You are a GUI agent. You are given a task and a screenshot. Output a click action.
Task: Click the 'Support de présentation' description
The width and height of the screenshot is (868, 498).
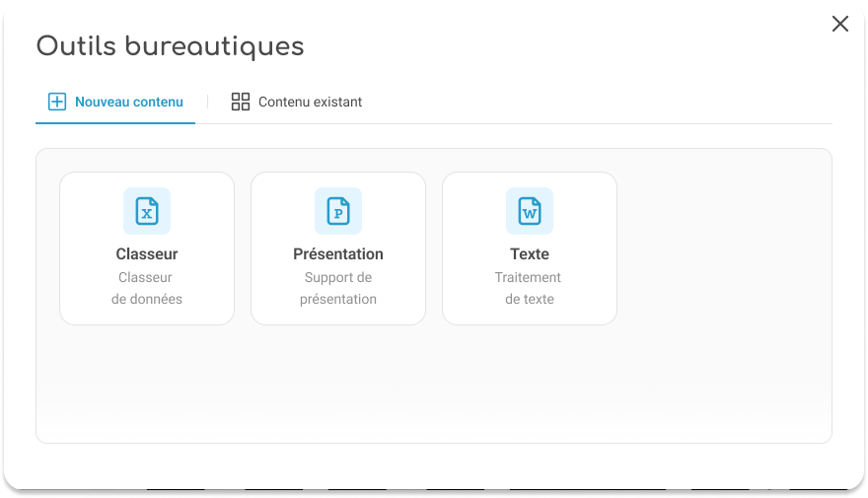pos(338,288)
